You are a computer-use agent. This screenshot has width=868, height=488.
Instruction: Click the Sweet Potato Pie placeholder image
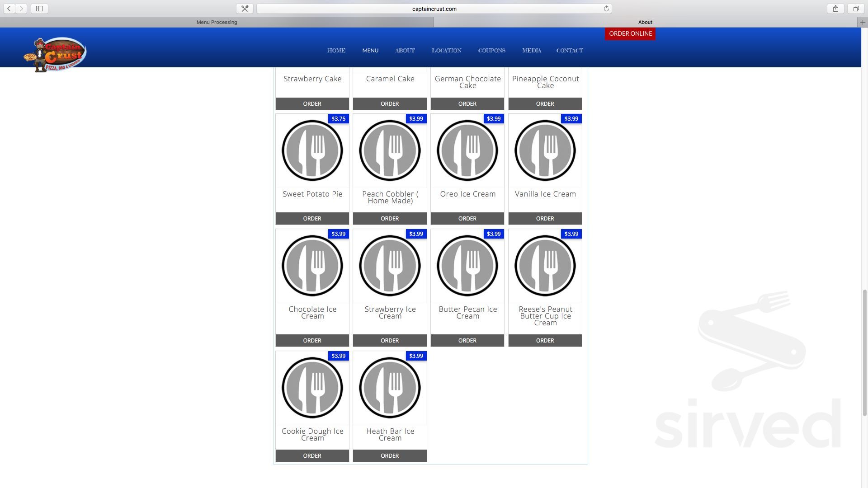(x=312, y=150)
